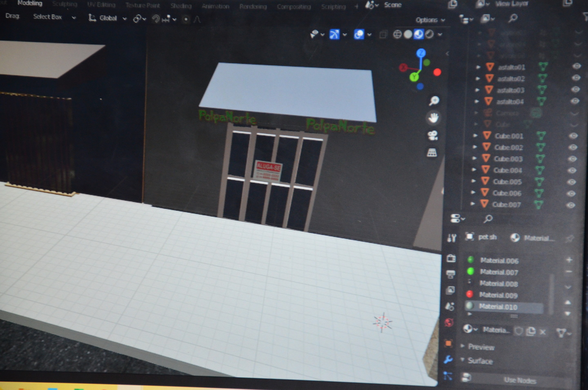Switch perspective/orthographic with the grid icon
The width and height of the screenshot is (588, 390).
(x=432, y=152)
